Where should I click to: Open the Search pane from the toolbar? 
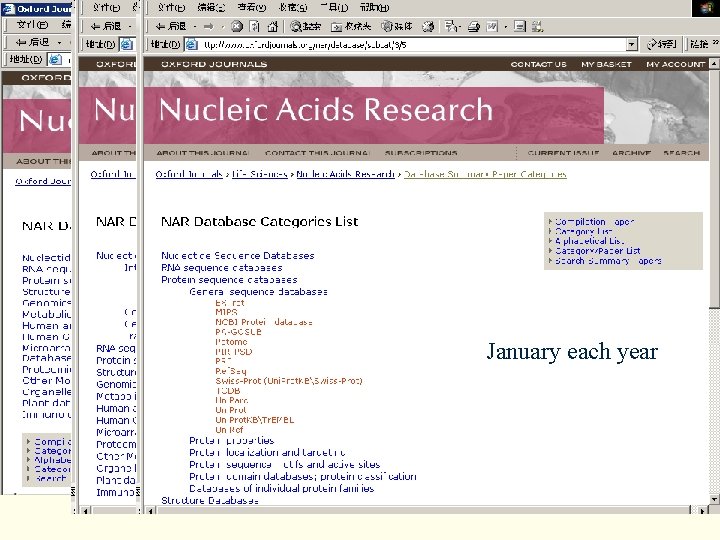point(305,27)
